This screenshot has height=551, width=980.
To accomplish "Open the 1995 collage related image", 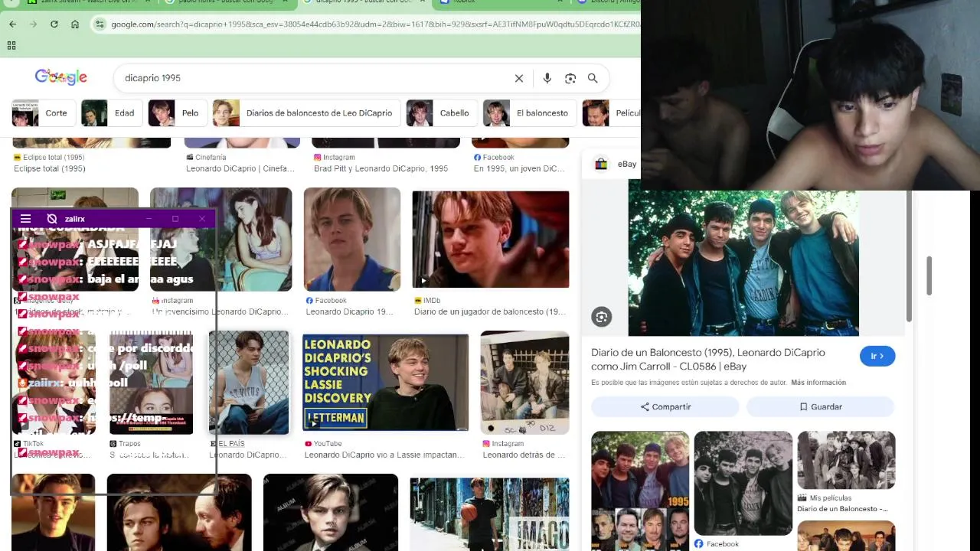I will click(640, 491).
